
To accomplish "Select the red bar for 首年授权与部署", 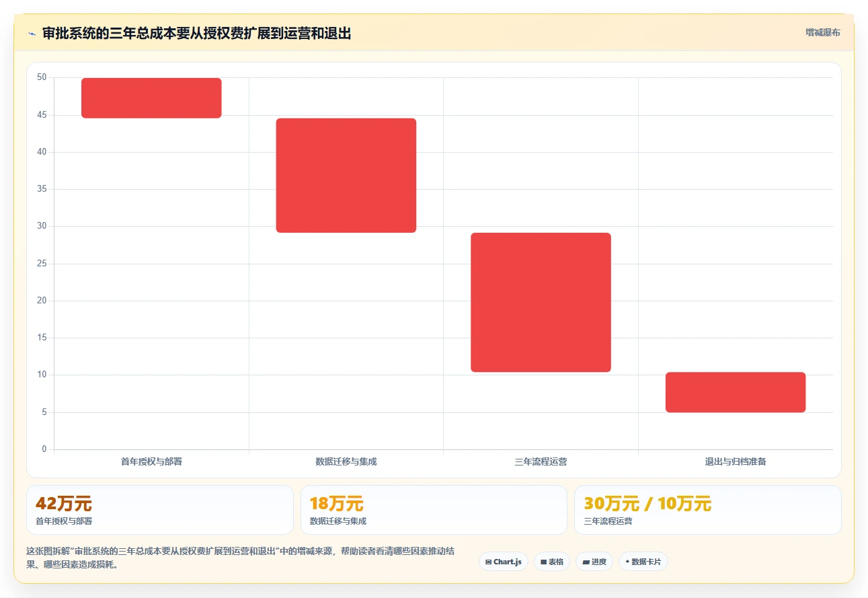I will (x=151, y=98).
